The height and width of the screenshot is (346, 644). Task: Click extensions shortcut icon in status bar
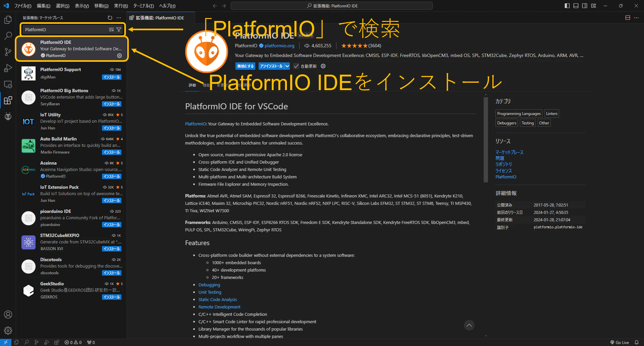coord(57,342)
